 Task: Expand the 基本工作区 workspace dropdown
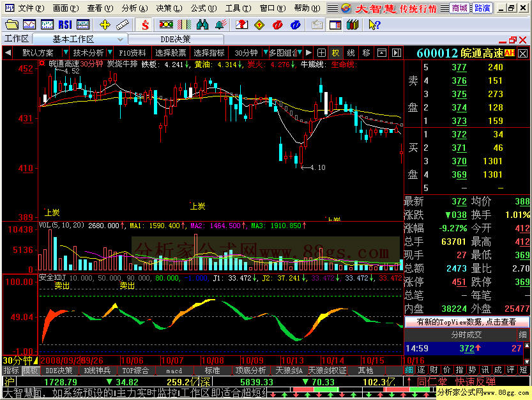point(120,40)
